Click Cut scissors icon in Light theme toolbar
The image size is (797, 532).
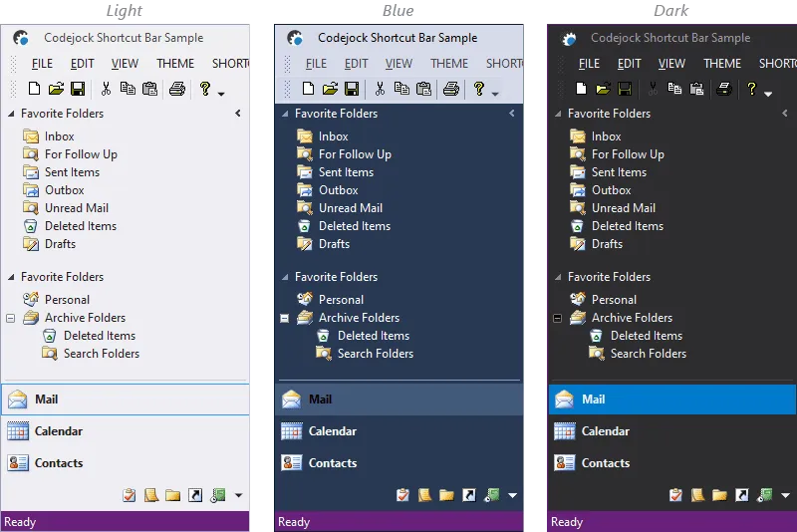(106, 89)
